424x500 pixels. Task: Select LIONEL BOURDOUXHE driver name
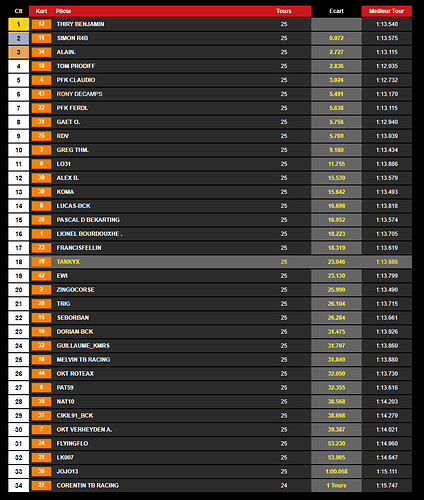[x=89, y=234]
